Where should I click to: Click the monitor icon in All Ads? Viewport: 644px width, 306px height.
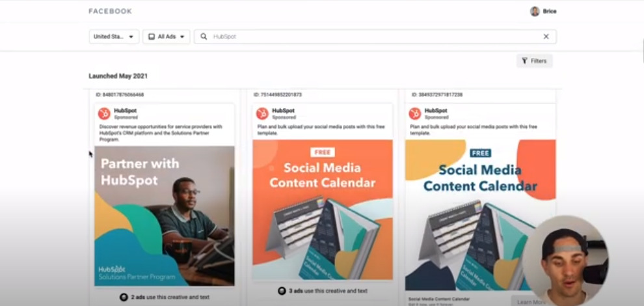pyautogui.click(x=151, y=36)
